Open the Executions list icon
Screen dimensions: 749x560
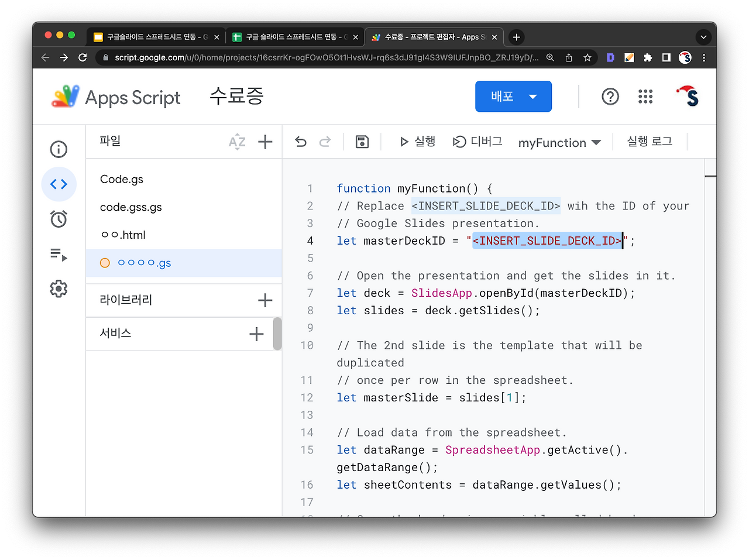59,255
